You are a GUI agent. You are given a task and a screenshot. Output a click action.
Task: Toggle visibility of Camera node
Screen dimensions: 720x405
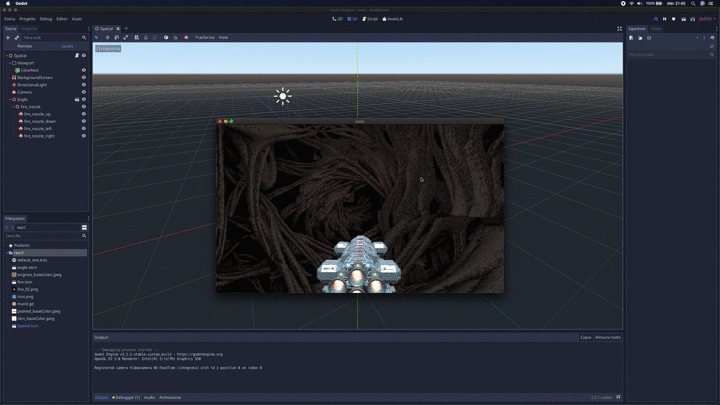coord(84,92)
